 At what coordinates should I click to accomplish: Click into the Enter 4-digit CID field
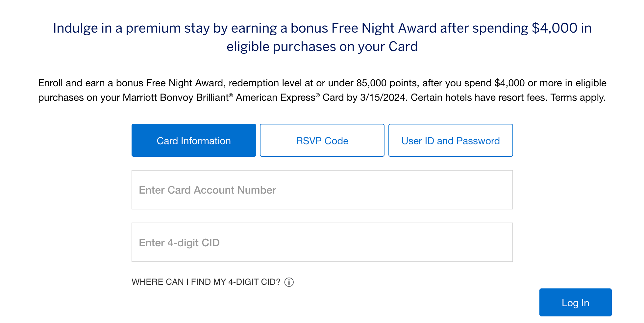(322, 243)
